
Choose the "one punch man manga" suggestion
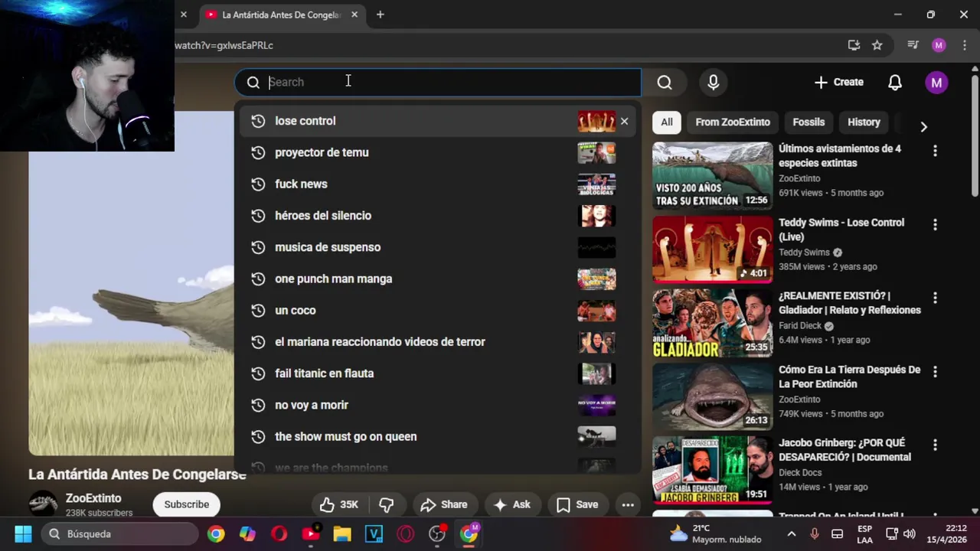pyautogui.click(x=437, y=279)
